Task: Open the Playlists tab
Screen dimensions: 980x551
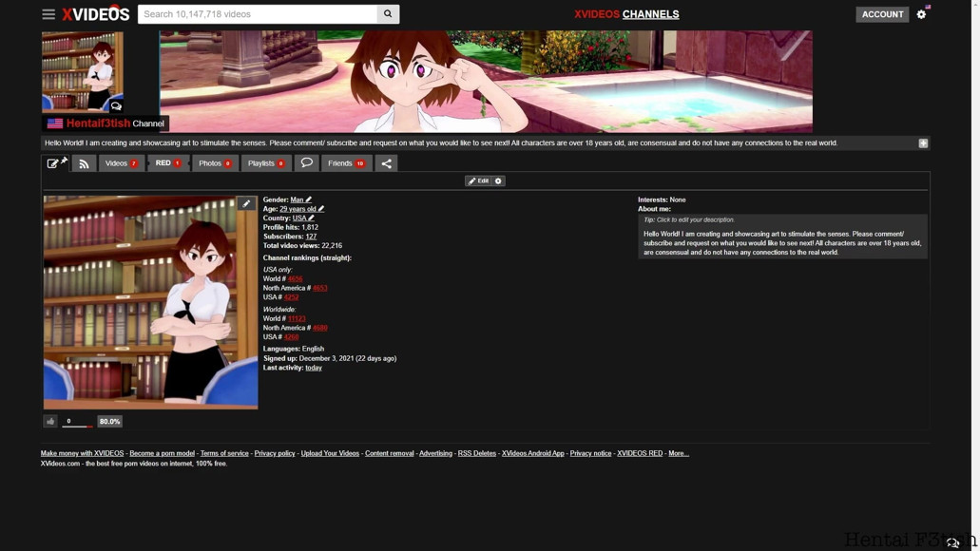Action: [x=266, y=163]
